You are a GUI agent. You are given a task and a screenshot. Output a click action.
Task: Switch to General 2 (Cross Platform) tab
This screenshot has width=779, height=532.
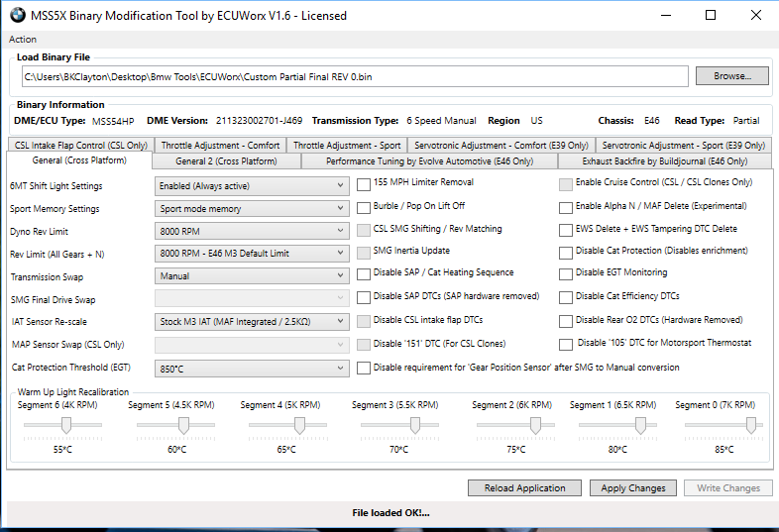(x=226, y=160)
